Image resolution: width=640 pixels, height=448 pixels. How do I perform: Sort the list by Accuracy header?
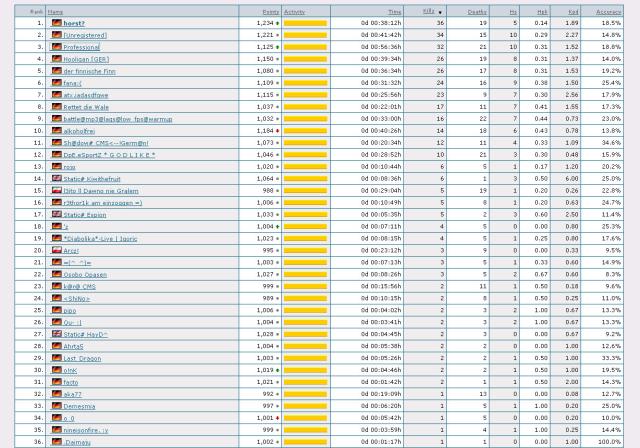[x=608, y=11]
